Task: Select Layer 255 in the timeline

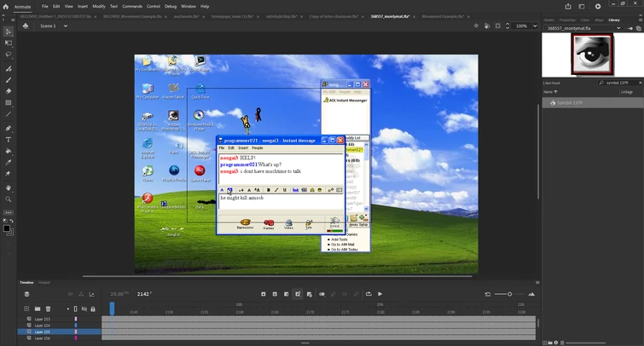Action: (x=43, y=332)
